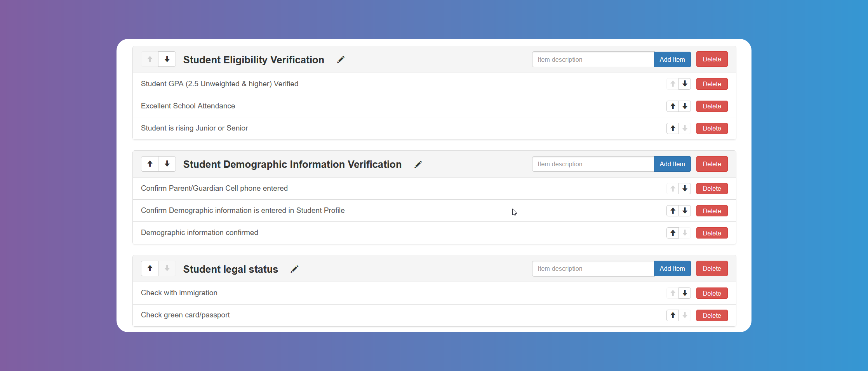Click item description field in Student Eligibility section
The height and width of the screenshot is (371, 868).
pos(592,59)
